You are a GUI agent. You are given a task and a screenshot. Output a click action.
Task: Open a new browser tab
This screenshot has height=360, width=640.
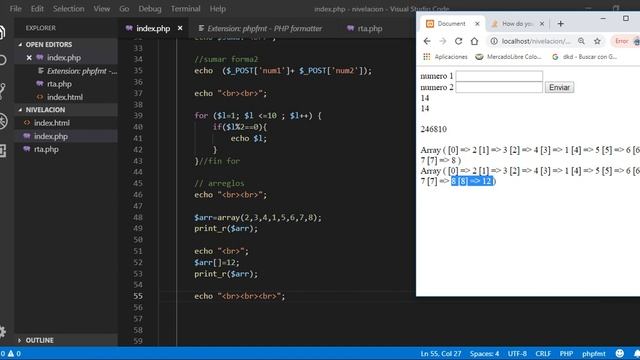click(x=560, y=24)
